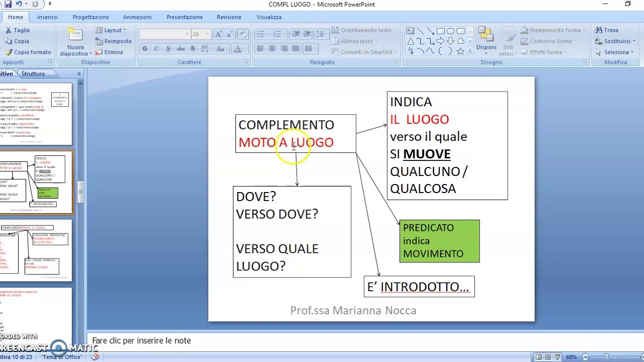The image size is (644, 362).
Task: Increase the list indent level
Action: (307, 34)
